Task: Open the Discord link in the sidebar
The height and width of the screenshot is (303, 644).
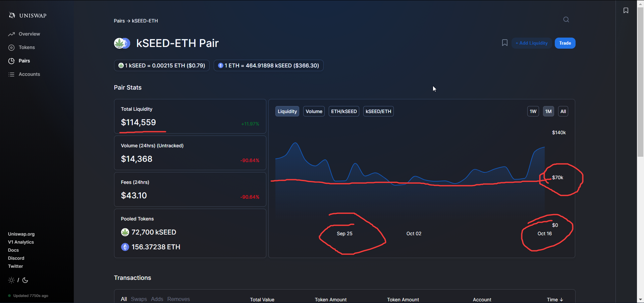Action: coord(16,258)
